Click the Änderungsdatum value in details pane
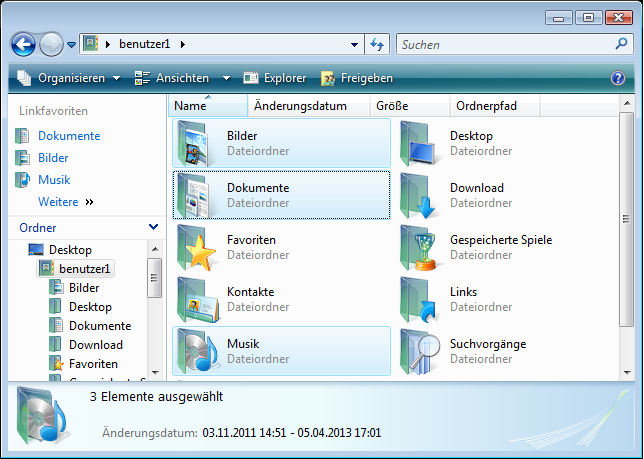 tap(292, 433)
